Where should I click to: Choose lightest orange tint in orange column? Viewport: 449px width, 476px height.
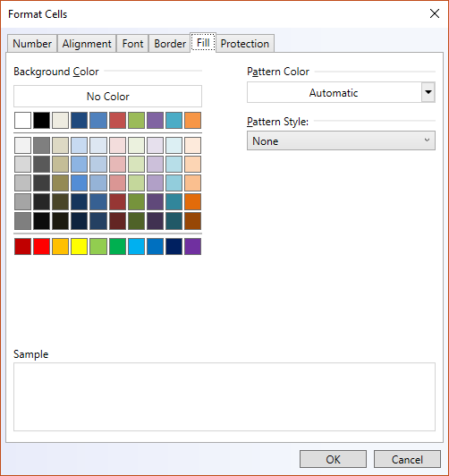(x=192, y=145)
